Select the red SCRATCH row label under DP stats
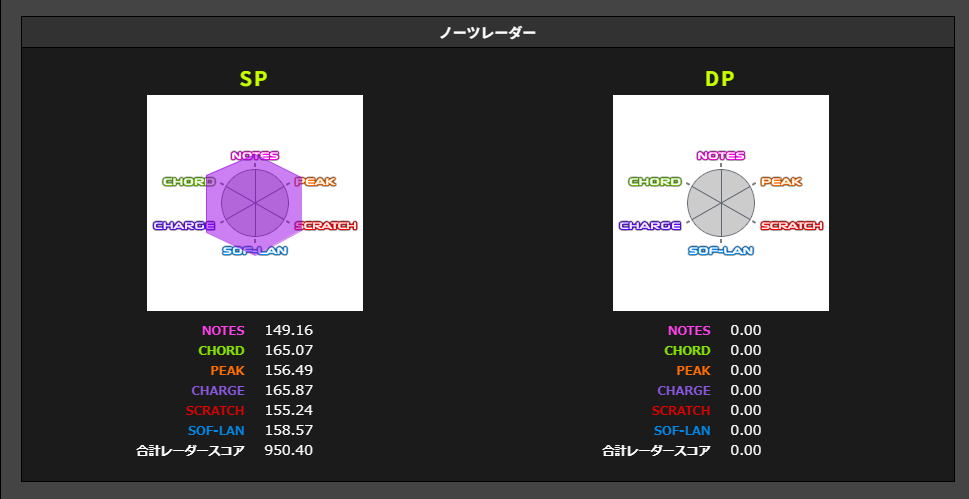 681,411
